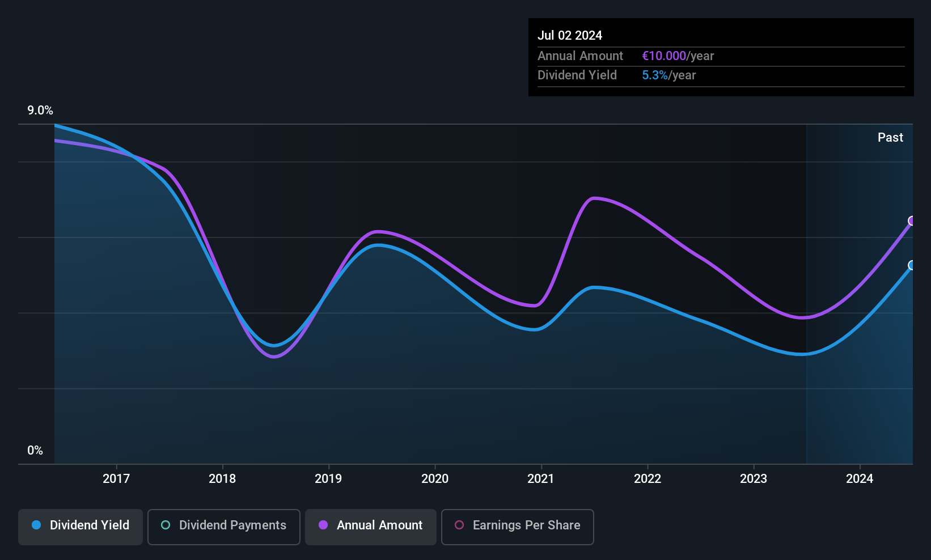Click the €10.000/year annual amount value
The image size is (931, 560).
pos(678,56)
